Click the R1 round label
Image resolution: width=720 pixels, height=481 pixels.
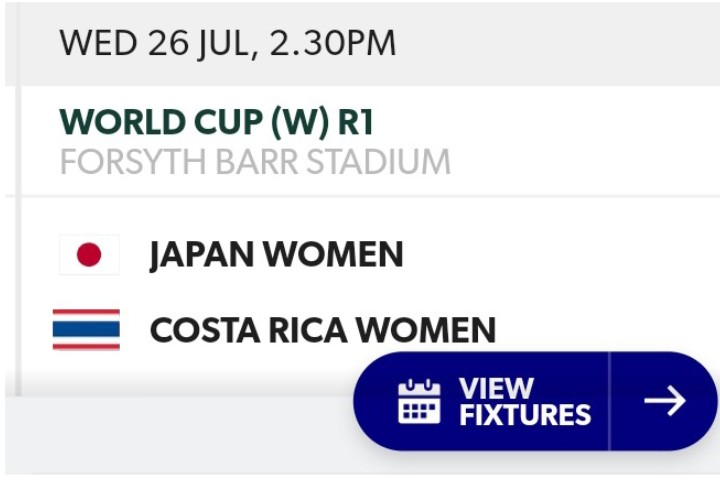coord(356,123)
